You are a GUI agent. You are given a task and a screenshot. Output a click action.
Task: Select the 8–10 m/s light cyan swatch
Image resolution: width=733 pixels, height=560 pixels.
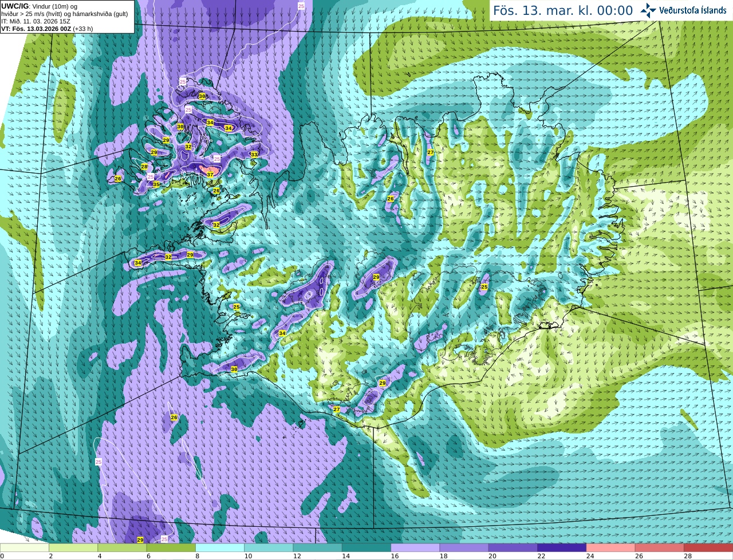coord(220,547)
